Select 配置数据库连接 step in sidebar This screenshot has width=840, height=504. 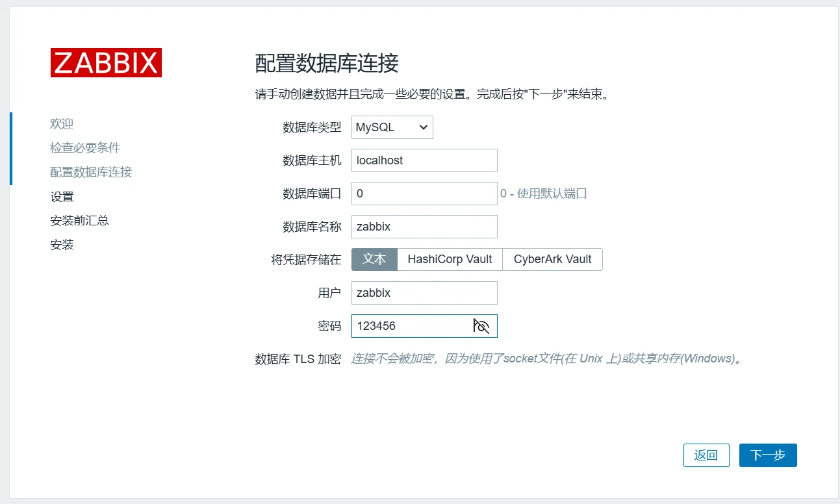coord(91,172)
